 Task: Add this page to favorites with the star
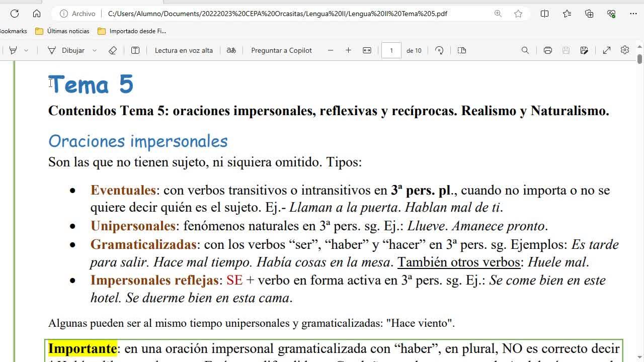click(x=518, y=14)
